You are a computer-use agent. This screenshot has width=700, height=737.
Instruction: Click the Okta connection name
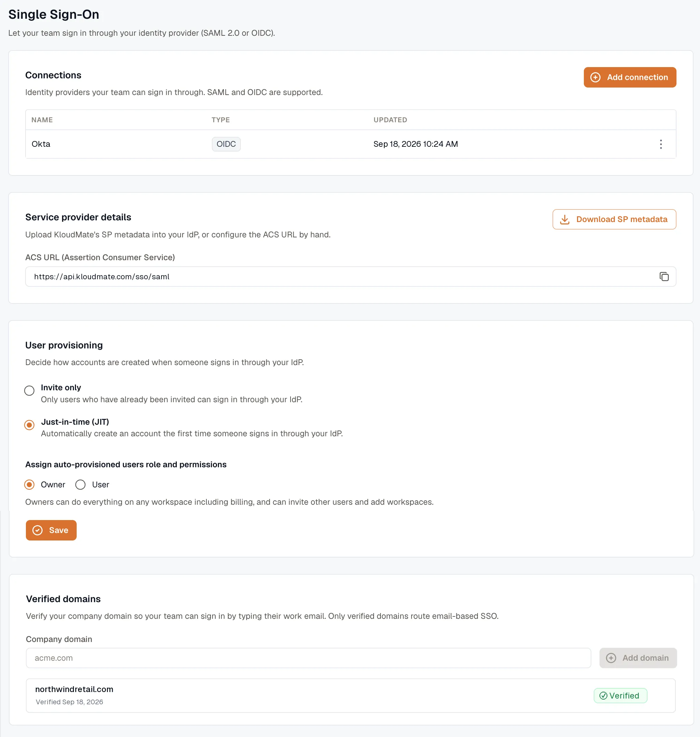tap(41, 144)
